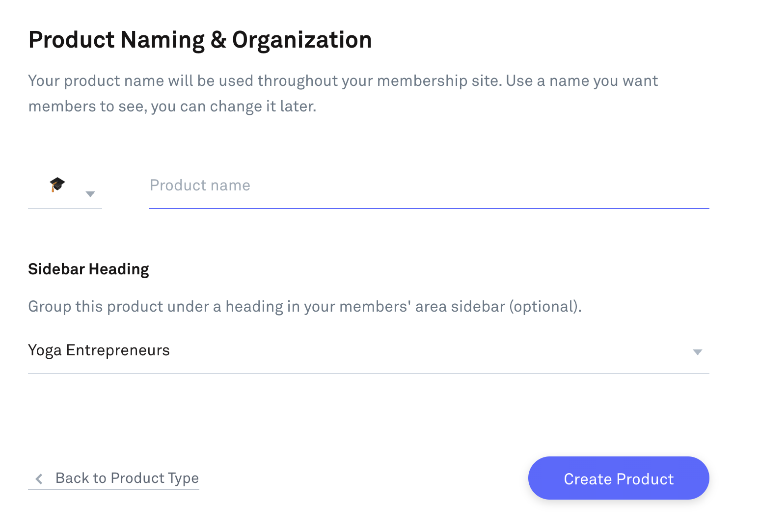Click the graduation cap product icon

click(57, 185)
